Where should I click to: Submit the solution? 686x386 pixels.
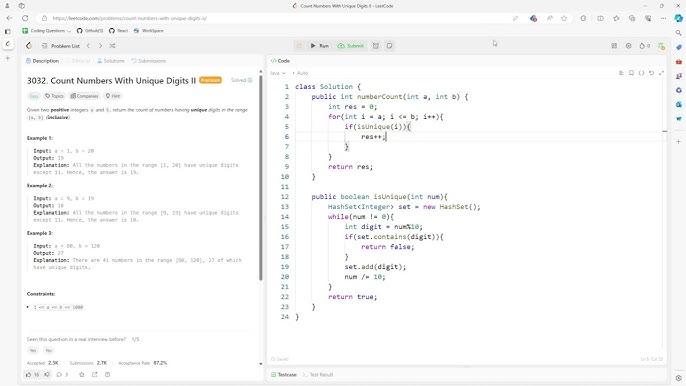point(351,46)
